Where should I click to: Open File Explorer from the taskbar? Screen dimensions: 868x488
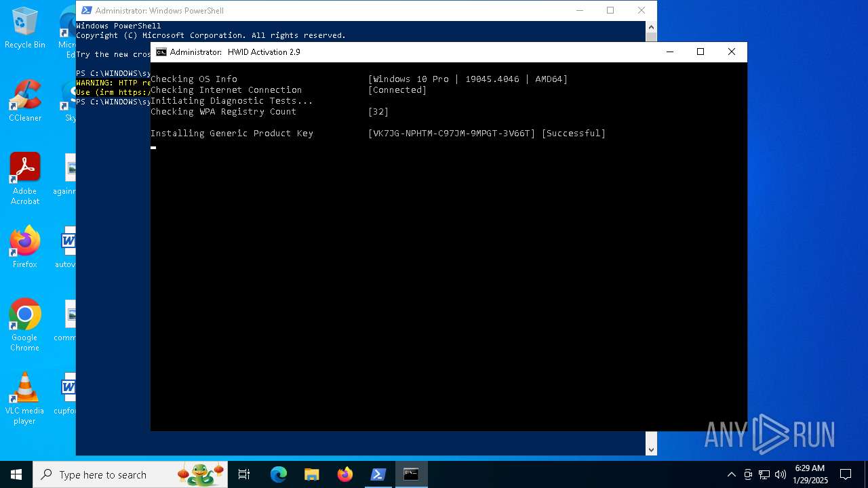point(312,474)
